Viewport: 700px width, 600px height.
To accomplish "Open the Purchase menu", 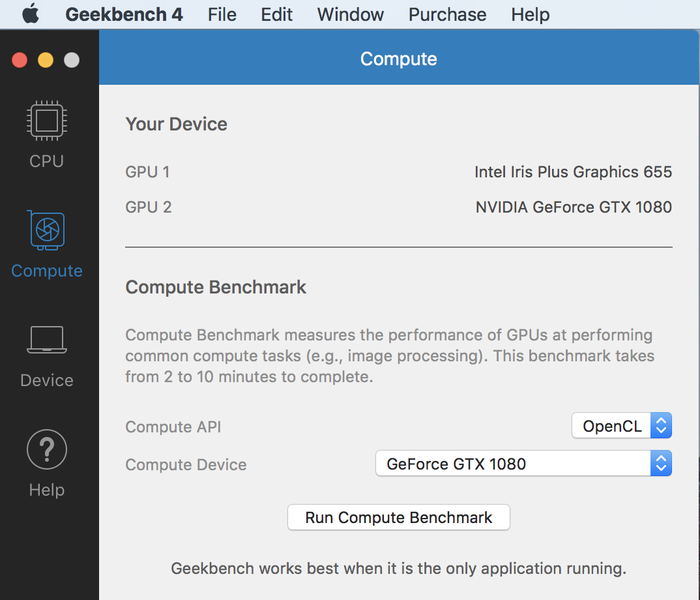I will pyautogui.click(x=447, y=14).
